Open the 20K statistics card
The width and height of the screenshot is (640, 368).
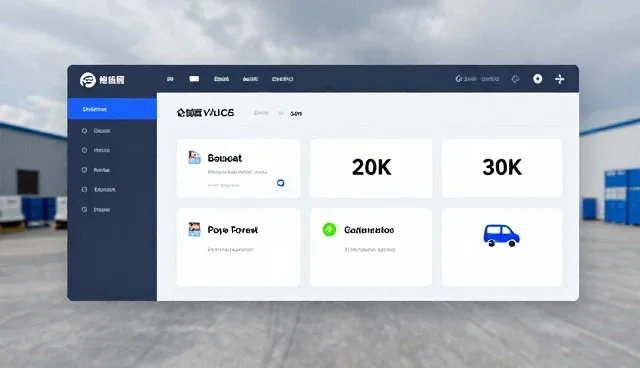(371, 168)
